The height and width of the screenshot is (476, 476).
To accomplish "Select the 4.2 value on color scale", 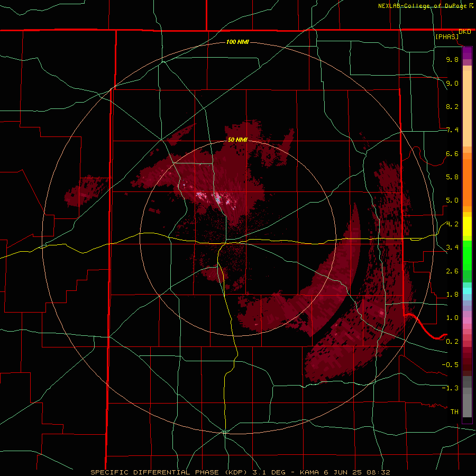I will click(x=452, y=224).
